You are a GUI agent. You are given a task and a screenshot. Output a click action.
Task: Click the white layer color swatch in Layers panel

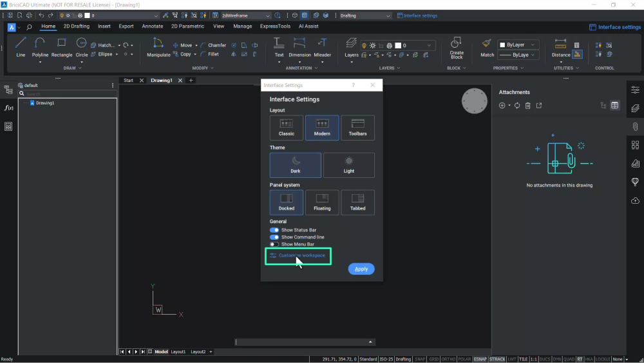pyautogui.click(x=398, y=46)
